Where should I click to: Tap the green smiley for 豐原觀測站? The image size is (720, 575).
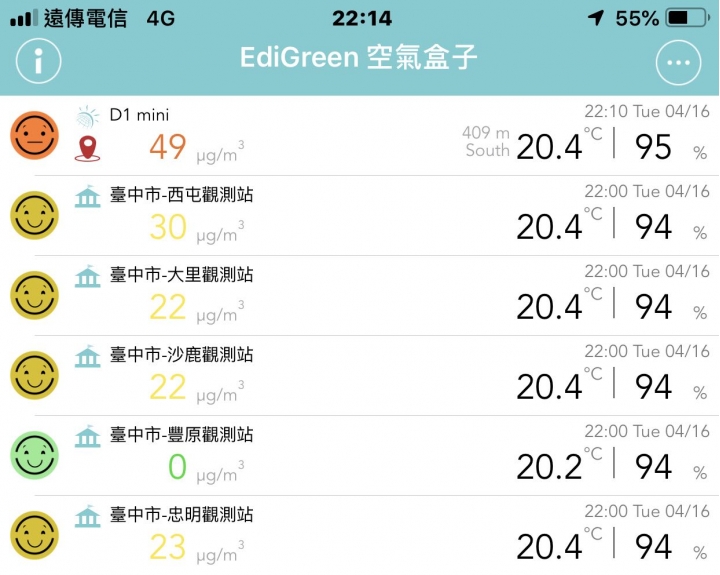tap(34, 455)
